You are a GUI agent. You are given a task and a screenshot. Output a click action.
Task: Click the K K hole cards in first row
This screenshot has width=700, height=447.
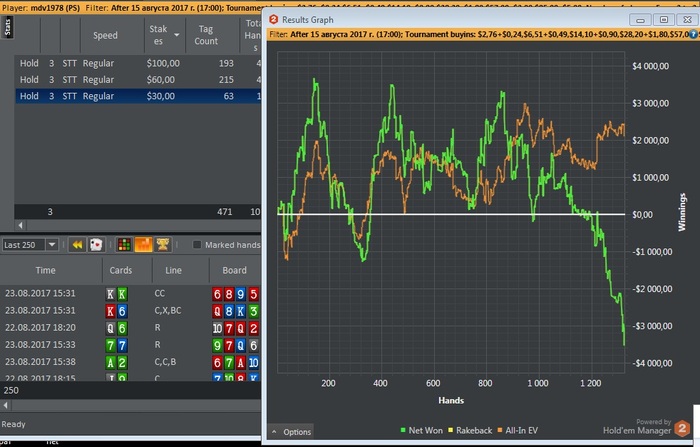pyautogui.click(x=116, y=294)
